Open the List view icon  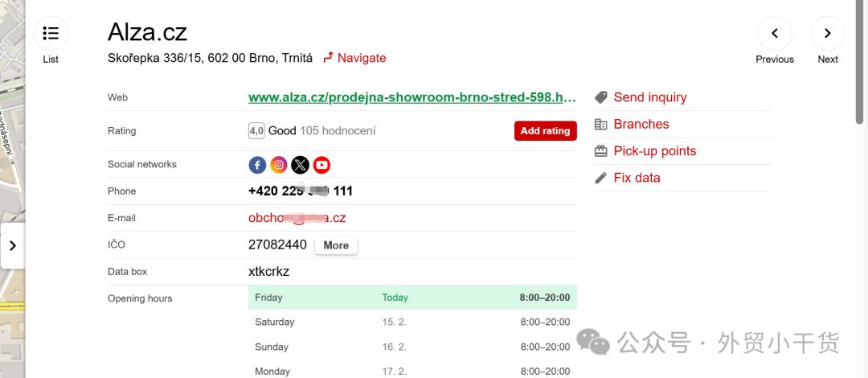click(51, 34)
